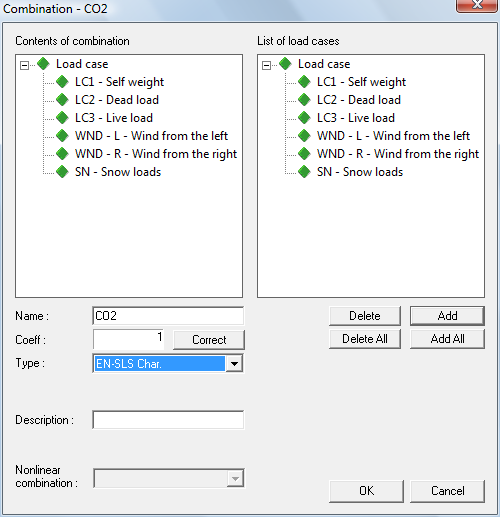Click green diamond next to LC2 in List of load cases
This screenshot has width=500, height=517.
(x=304, y=100)
